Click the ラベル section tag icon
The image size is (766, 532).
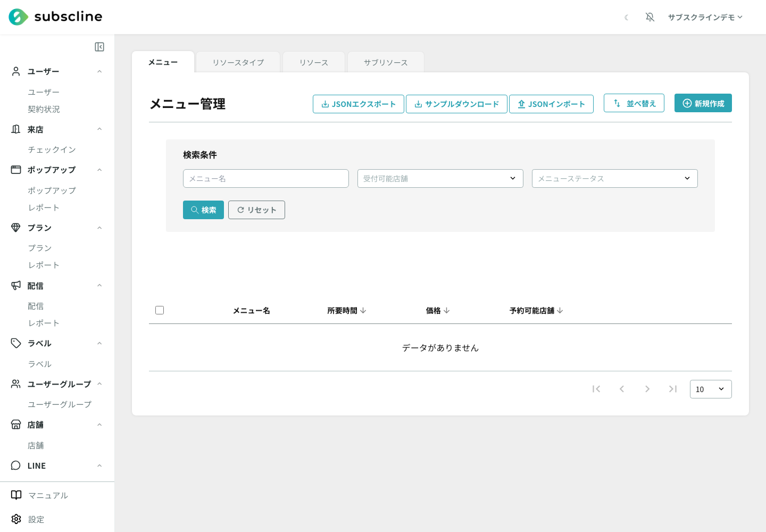[x=16, y=343]
